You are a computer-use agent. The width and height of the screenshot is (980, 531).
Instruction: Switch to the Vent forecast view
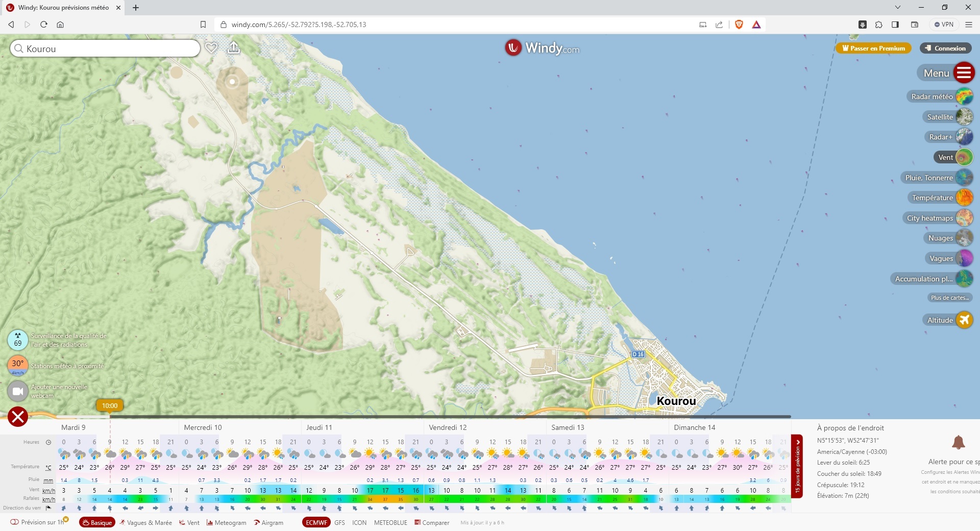[189, 522]
